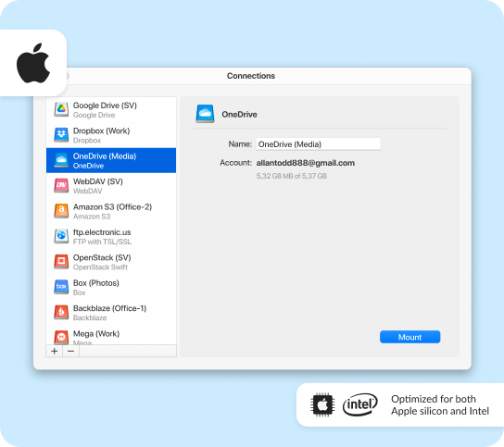Select ftp.electronic.us connection name
504x447 pixels.
click(102, 232)
